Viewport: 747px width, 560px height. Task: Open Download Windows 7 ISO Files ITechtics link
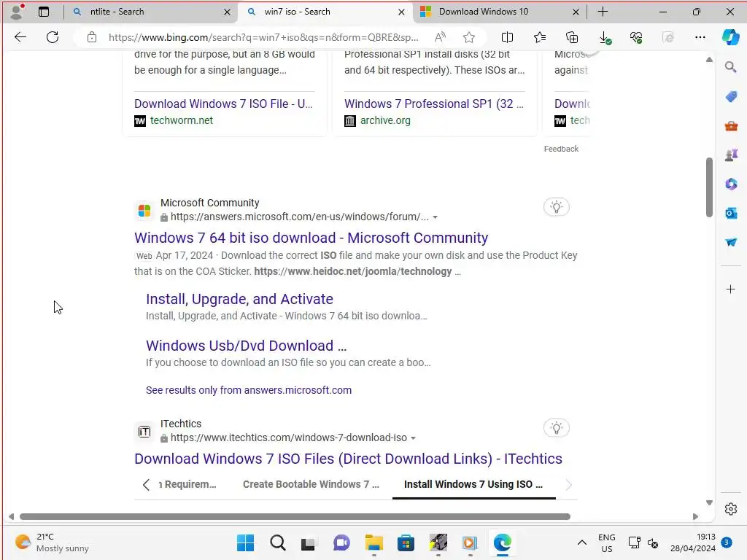348,459
